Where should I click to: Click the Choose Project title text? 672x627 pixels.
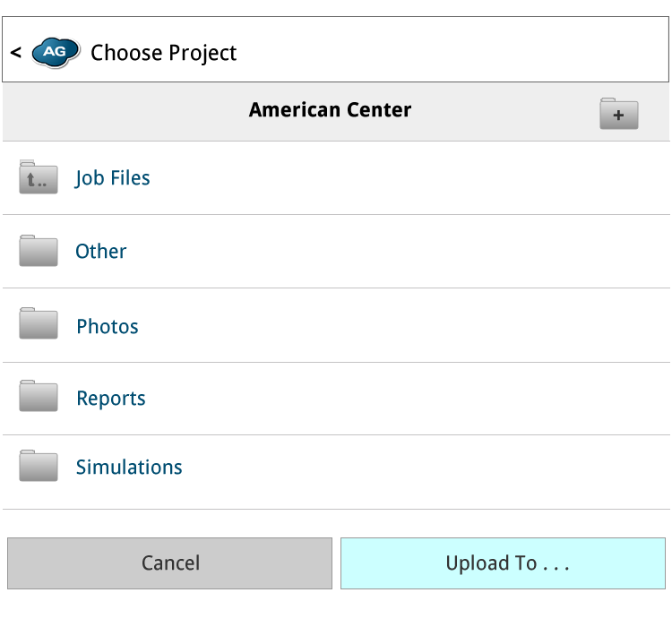163,53
